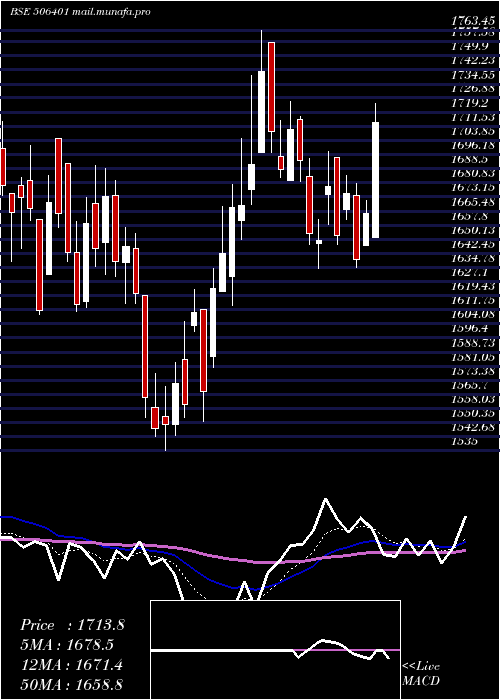
Task: Click the 1588.73 price axis label
Action: click(473, 342)
